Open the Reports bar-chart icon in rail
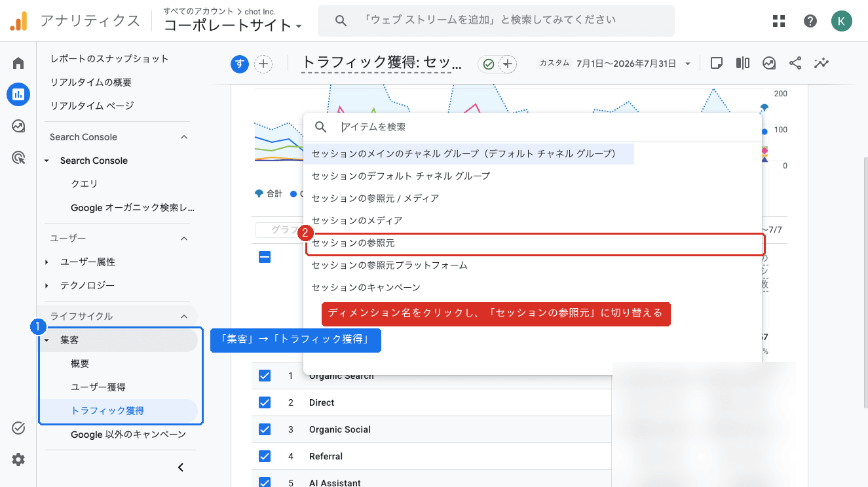The width and height of the screenshot is (868, 487). coord(18,94)
